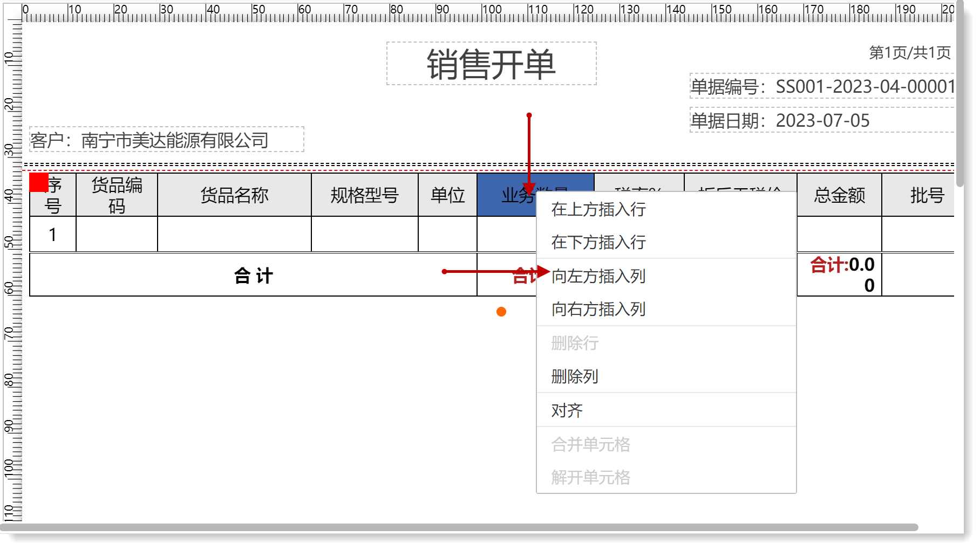Screen dimensions: 980x550
Task: Click the horizontal scrollbar at bottom
Action: tap(459, 527)
